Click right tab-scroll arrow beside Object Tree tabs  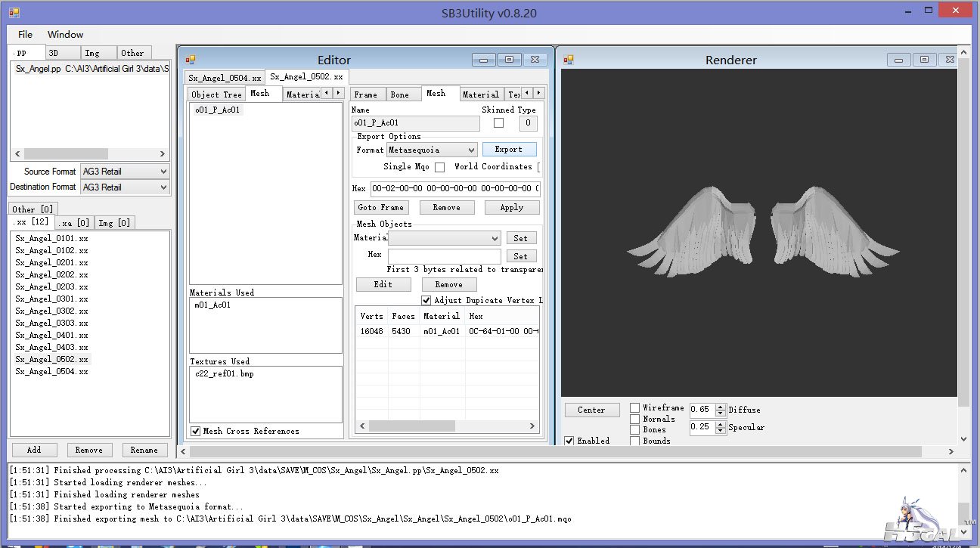point(338,93)
